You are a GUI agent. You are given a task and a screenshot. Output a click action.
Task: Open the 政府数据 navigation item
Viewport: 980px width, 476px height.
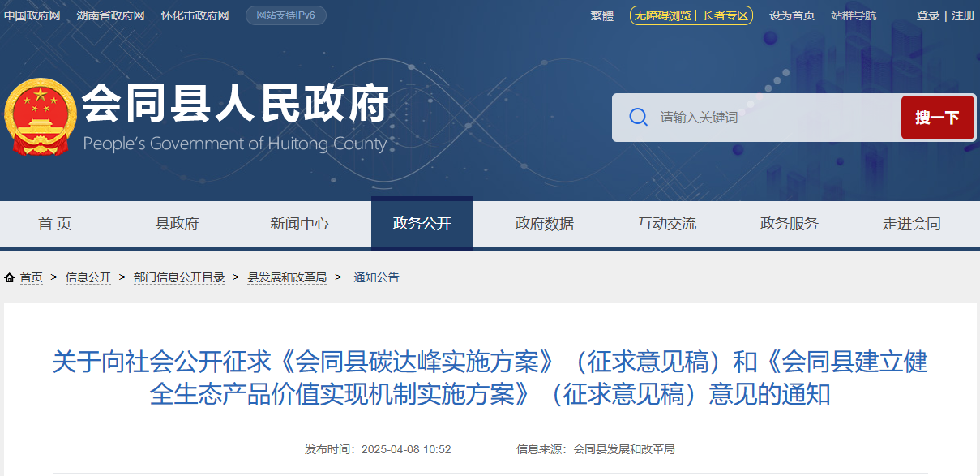(544, 224)
